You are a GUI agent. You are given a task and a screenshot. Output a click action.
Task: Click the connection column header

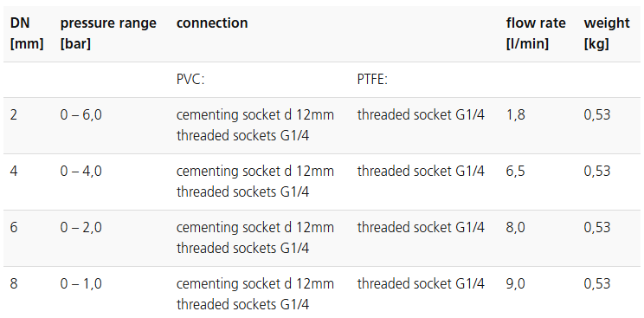pos(212,23)
